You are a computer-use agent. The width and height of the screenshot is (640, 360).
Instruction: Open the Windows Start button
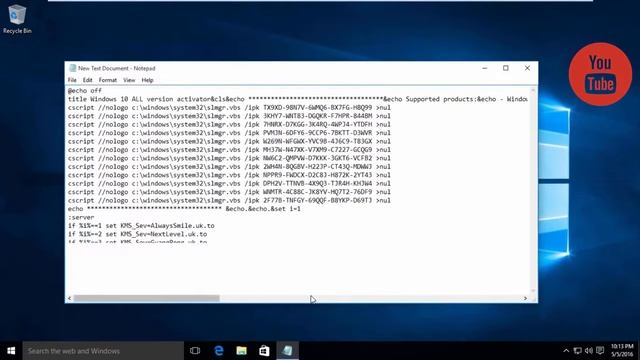point(11,351)
